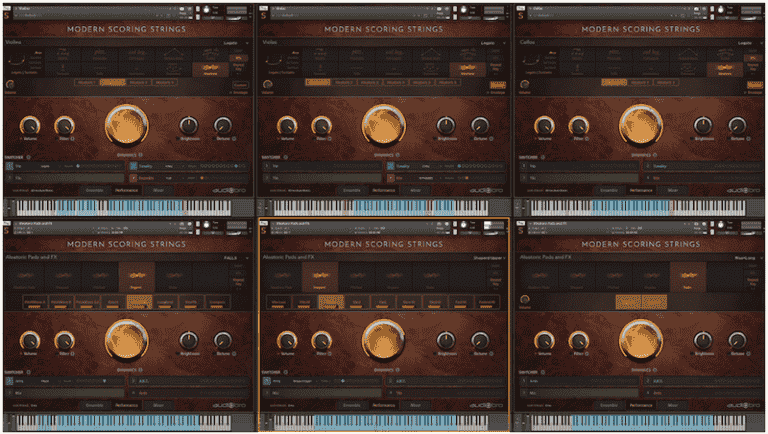Select the highlighted mixture button in the Violins instrument
This screenshot has width=768, height=434.
tap(113, 82)
